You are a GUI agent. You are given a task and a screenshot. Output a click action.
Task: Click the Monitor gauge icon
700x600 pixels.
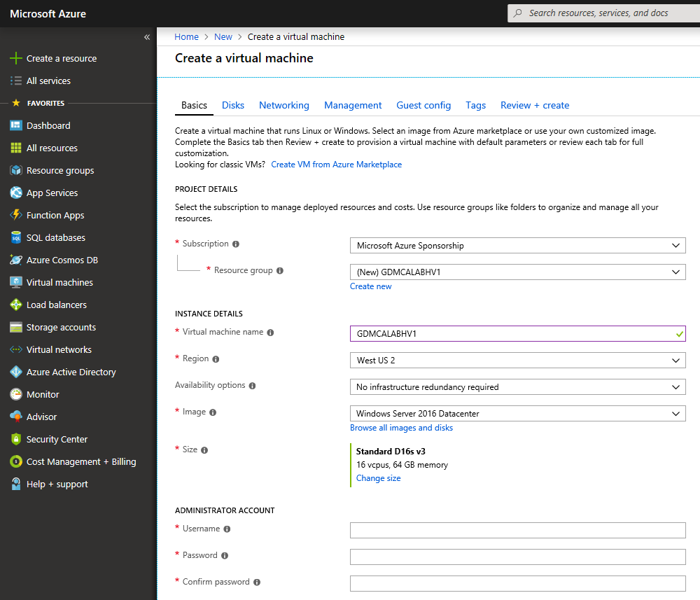pyautogui.click(x=15, y=394)
